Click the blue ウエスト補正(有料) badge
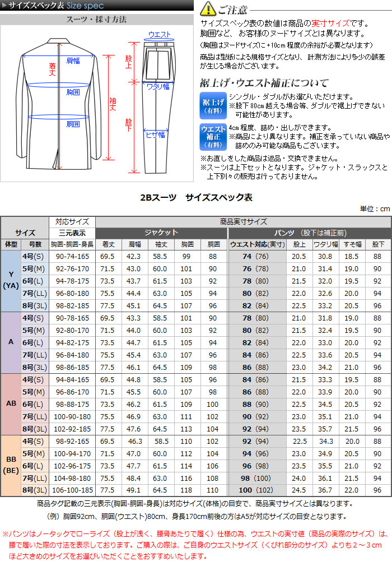The width and height of the screenshot is (392, 566). (213, 136)
